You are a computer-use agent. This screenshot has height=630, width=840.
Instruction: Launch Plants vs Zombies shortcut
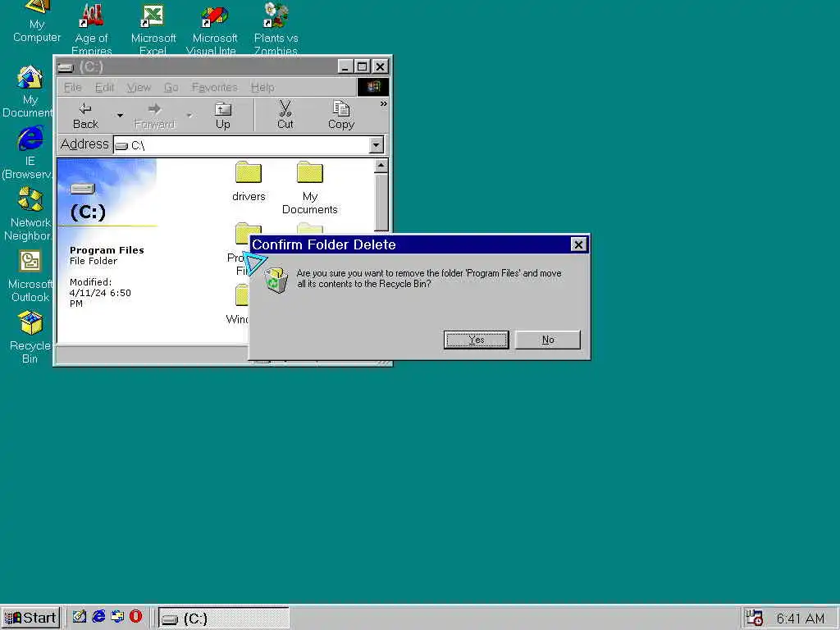point(276,29)
